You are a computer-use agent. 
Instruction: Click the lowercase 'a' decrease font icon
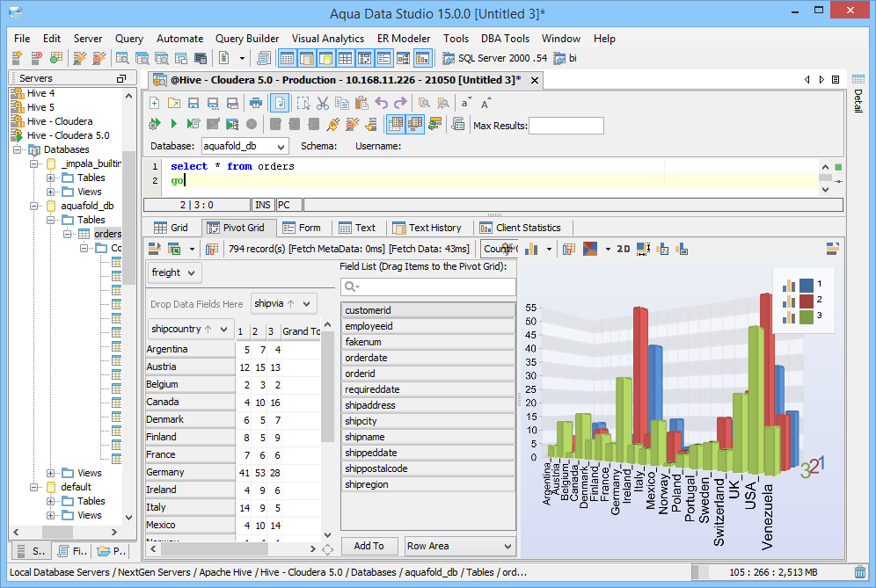coord(465,104)
